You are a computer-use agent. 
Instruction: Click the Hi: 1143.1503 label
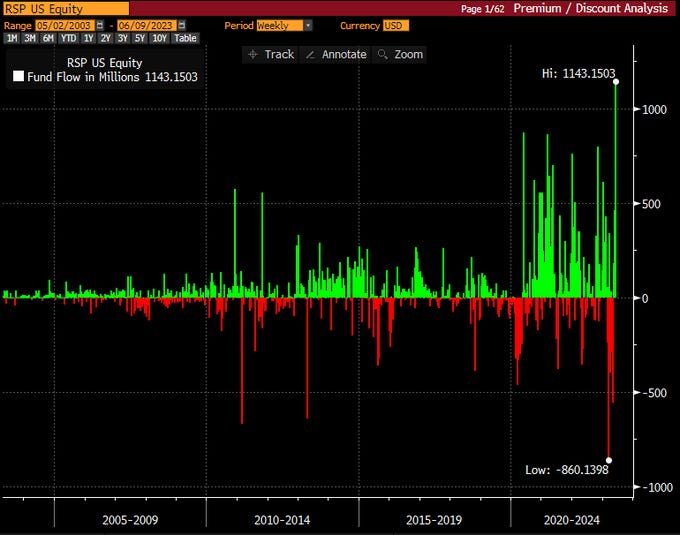[579, 74]
